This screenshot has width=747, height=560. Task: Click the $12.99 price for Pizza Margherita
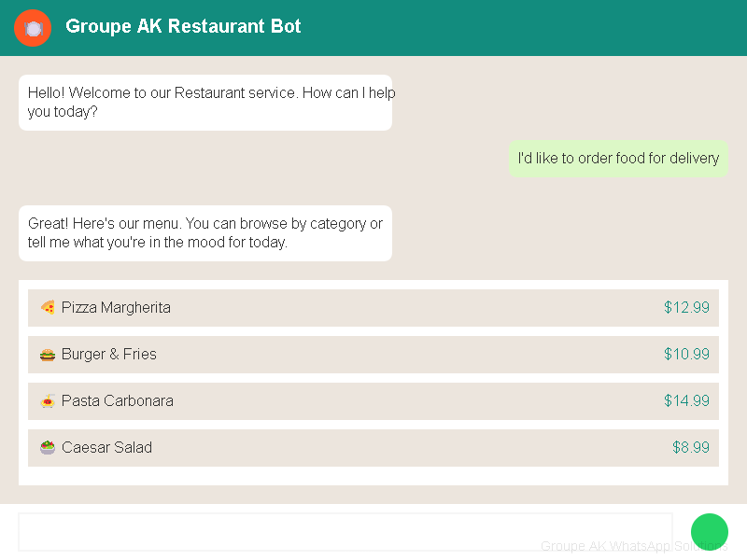[x=686, y=307]
